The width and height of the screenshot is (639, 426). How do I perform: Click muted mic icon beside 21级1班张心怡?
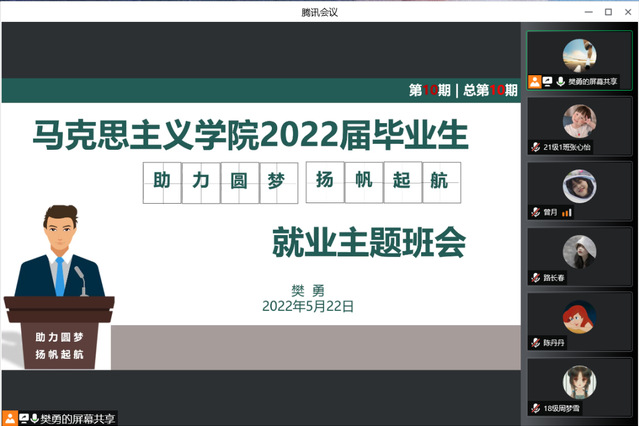(536, 147)
